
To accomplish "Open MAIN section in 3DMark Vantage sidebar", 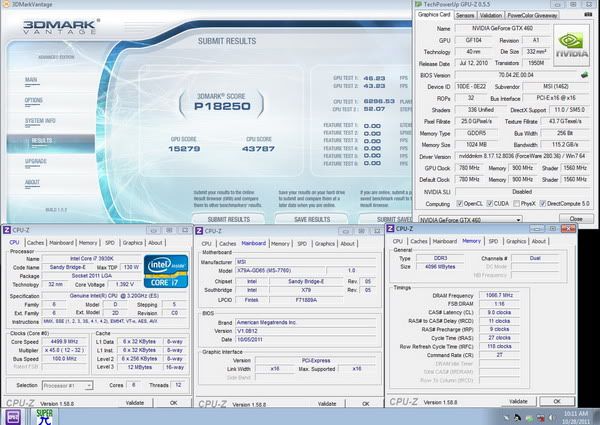I will (x=31, y=80).
